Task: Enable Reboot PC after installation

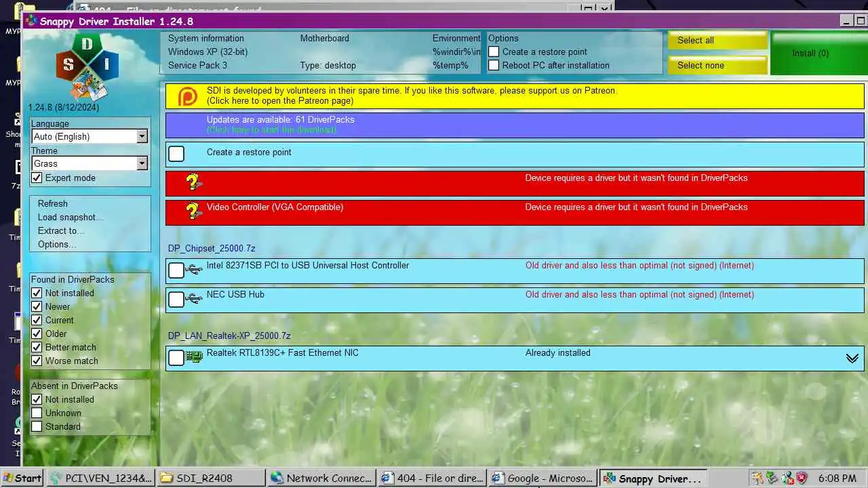Action: (x=494, y=65)
